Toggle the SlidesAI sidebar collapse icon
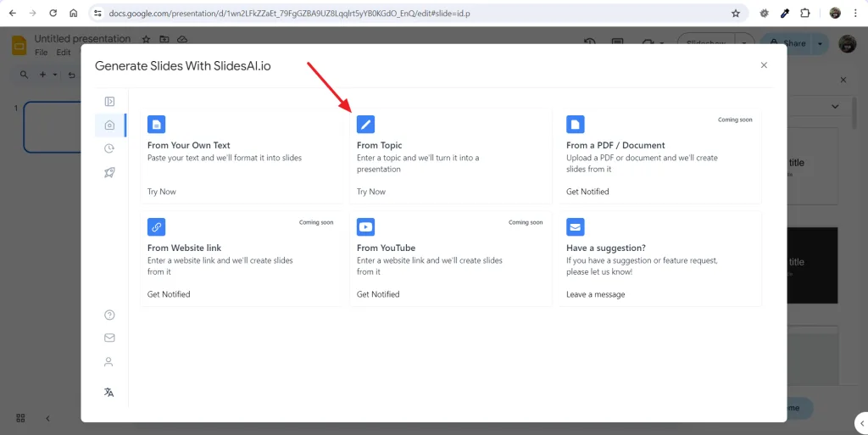 (109, 101)
